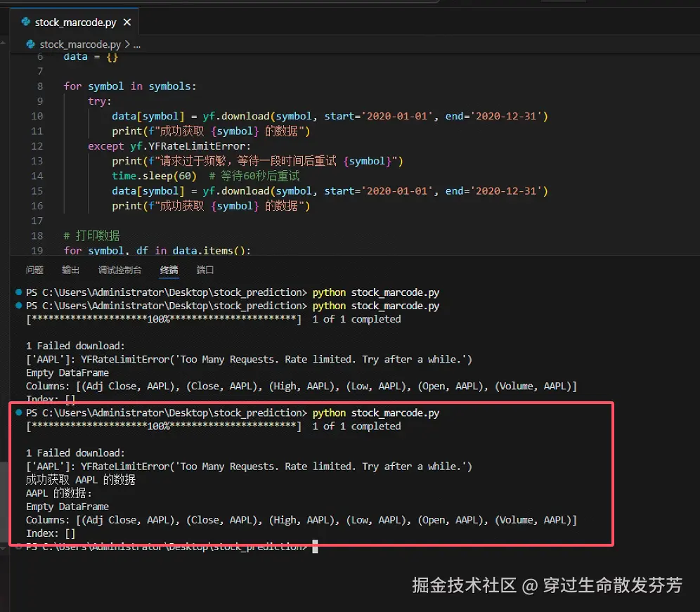
Task: Click the last 'Empty DataFrame' terminal line
Action: [67, 507]
